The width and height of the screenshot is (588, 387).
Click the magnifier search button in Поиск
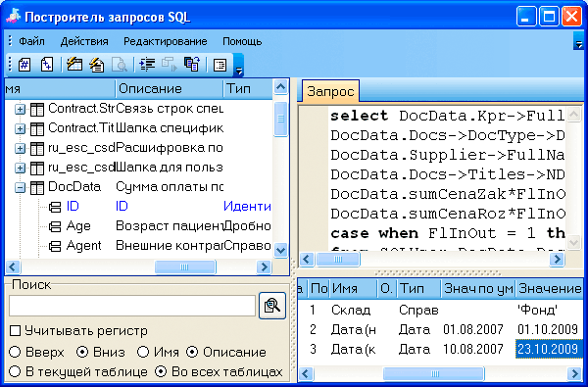coord(272,306)
